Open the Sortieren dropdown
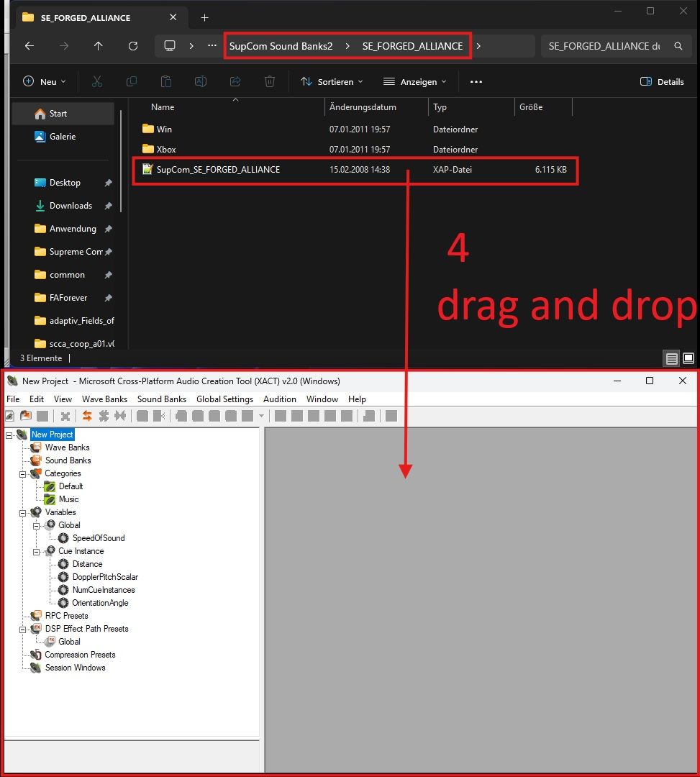The image size is (700, 777). 332,82
